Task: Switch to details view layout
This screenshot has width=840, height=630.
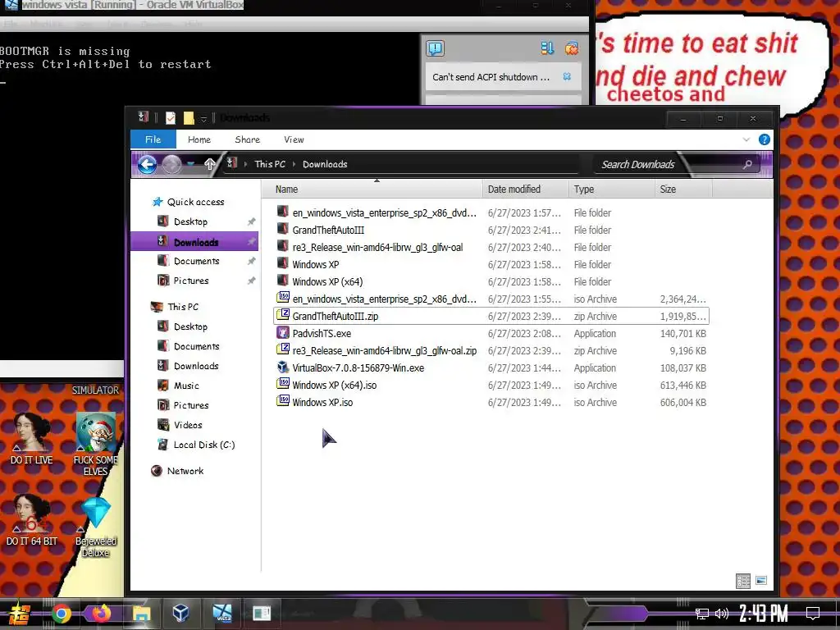Action: [x=743, y=581]
